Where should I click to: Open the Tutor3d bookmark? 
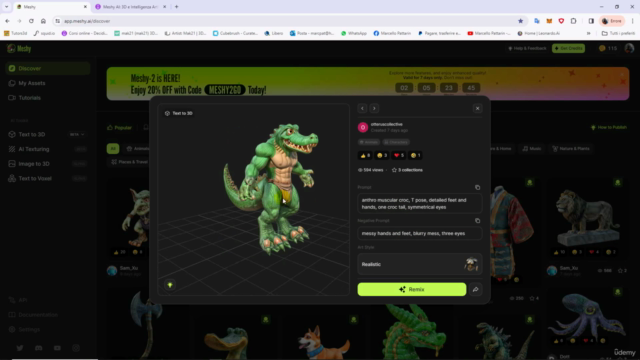(x=16, y=33)
